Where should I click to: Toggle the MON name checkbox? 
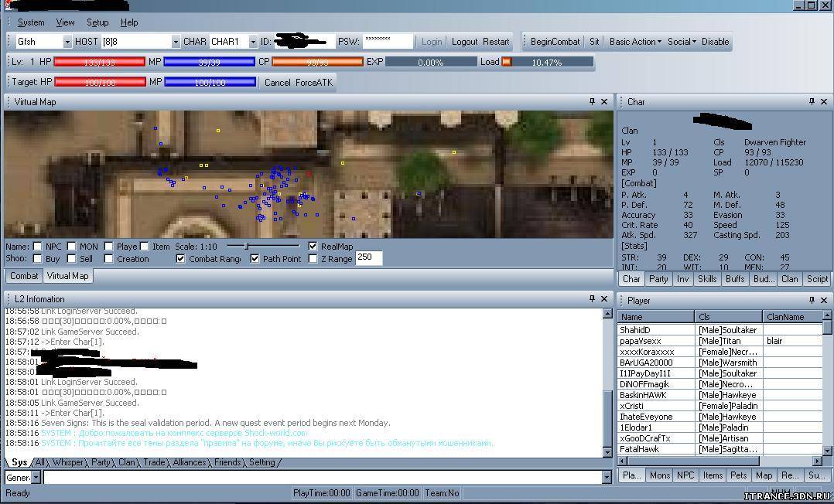71,246
